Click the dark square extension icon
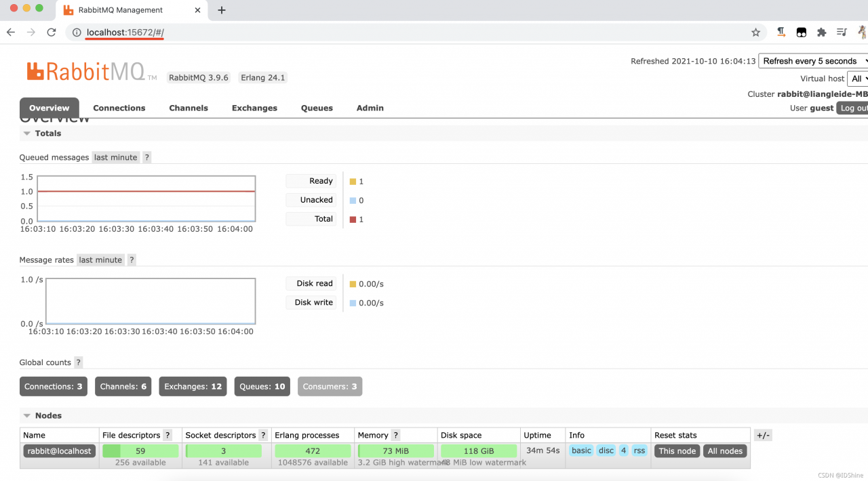This screenshot has height=481, width=868. [801, 32]
